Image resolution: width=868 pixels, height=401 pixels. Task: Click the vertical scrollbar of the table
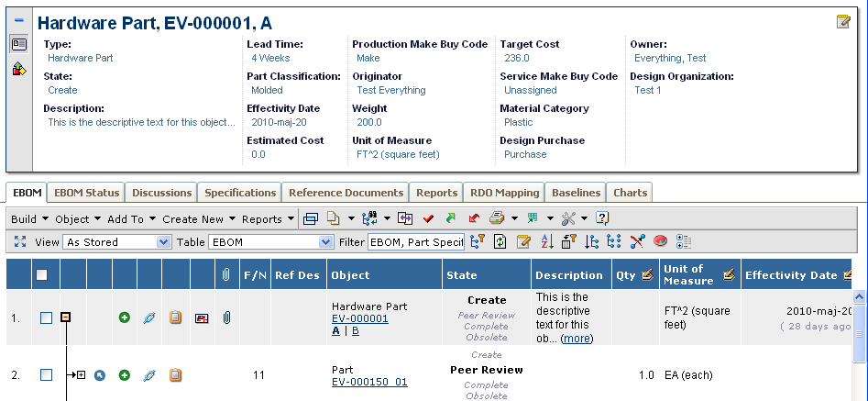pos(859,340)
